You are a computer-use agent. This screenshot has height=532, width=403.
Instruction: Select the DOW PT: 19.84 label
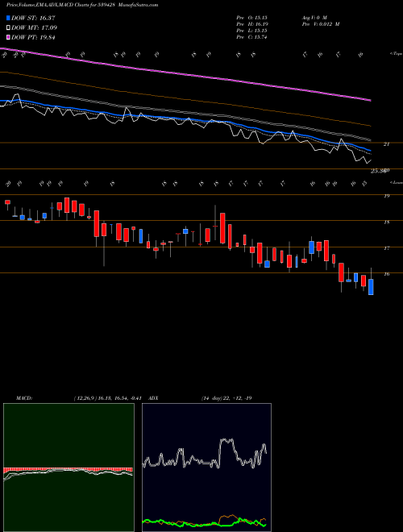33,37
